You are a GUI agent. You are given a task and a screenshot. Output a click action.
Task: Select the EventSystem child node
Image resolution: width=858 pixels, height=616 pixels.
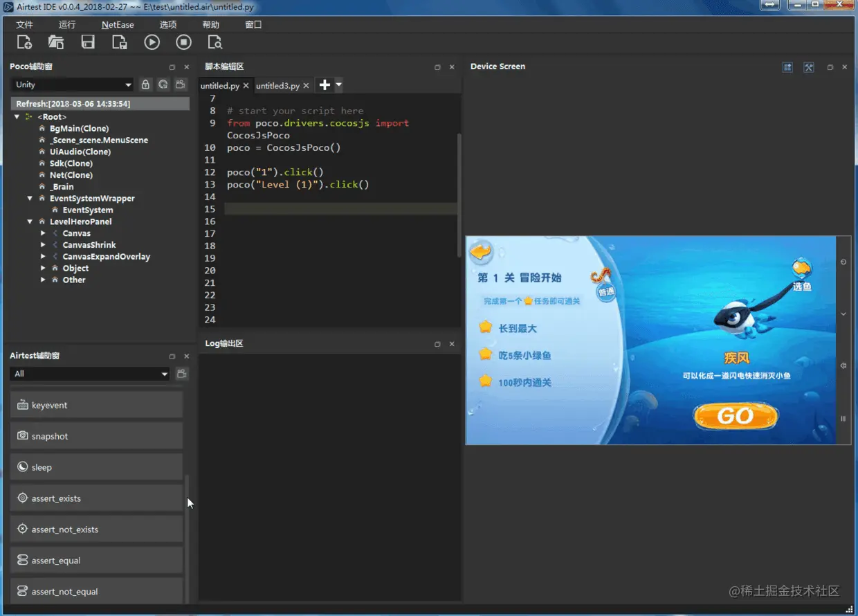pyautogui.click(x=88, y=210)
